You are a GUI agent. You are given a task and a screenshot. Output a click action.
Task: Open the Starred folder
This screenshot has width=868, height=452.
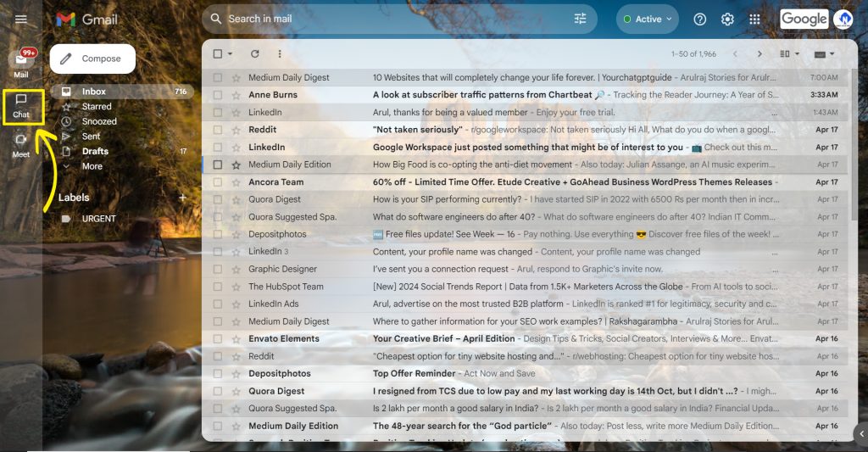click(x=97, y=106)
